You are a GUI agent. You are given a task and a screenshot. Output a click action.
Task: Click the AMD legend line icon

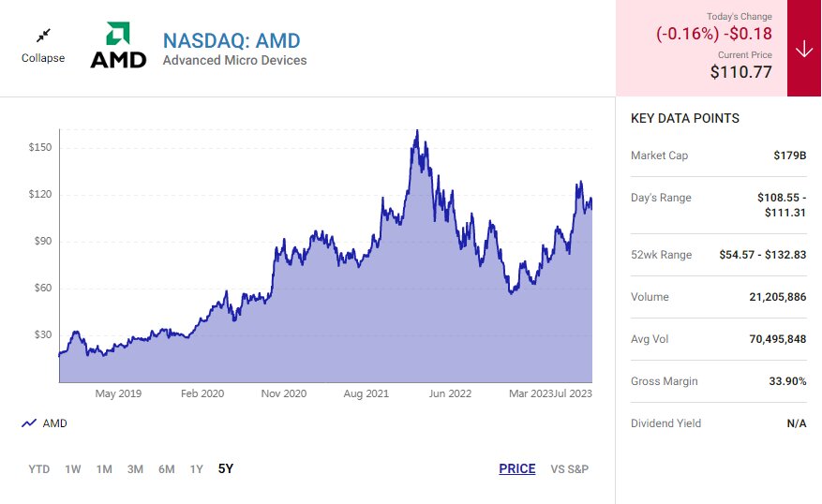(29, 423)
